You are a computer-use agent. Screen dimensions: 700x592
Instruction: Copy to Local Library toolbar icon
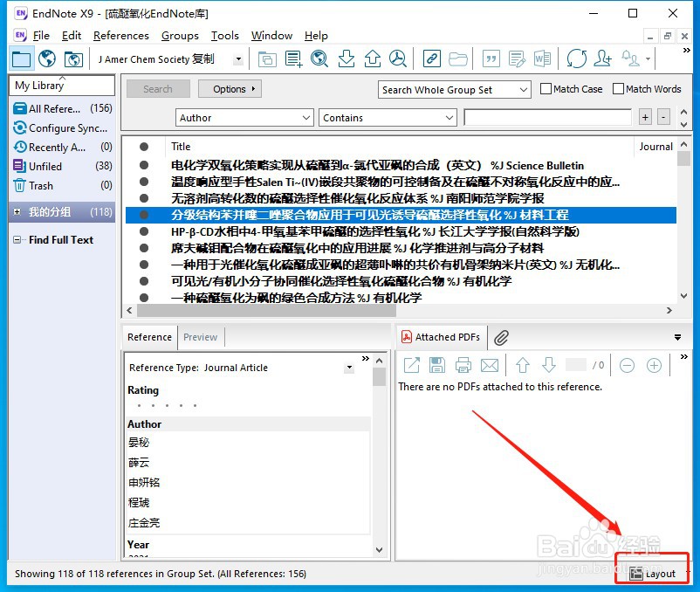click(267, 59)
